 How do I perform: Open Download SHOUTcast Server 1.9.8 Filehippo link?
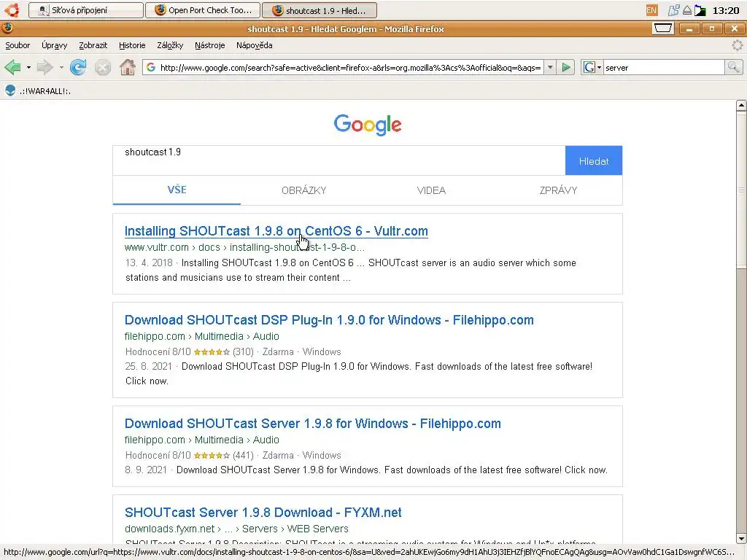point(312,424)
